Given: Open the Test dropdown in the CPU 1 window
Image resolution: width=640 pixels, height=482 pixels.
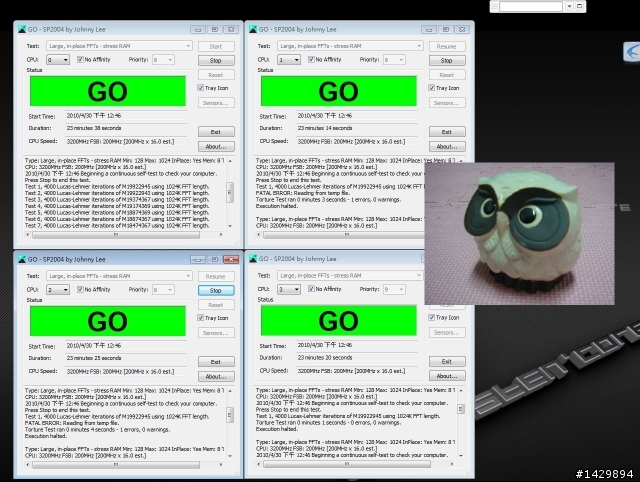Looking at the screenshot, I should [x=350, y=46].
